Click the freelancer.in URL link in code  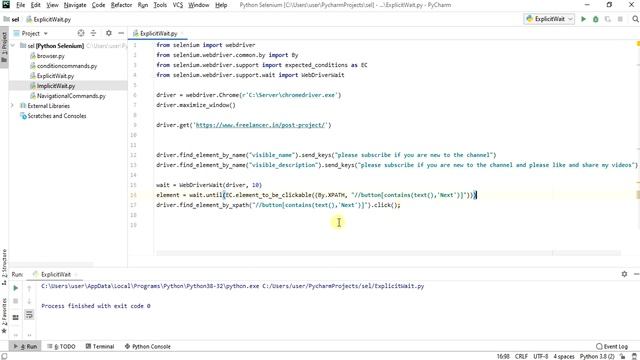[x=261, y=125]
